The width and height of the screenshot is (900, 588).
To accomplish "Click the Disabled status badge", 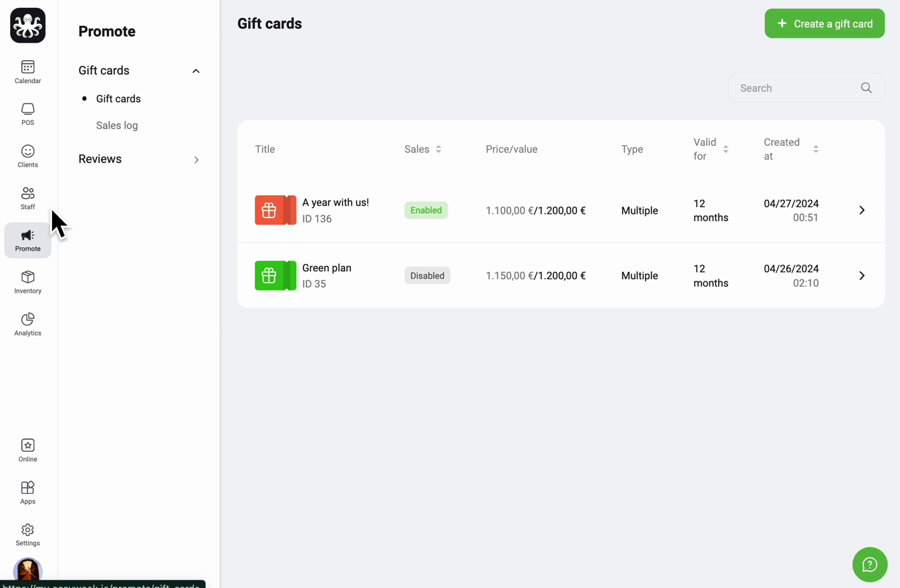I will pyautogui.click(x=427, y=275).
